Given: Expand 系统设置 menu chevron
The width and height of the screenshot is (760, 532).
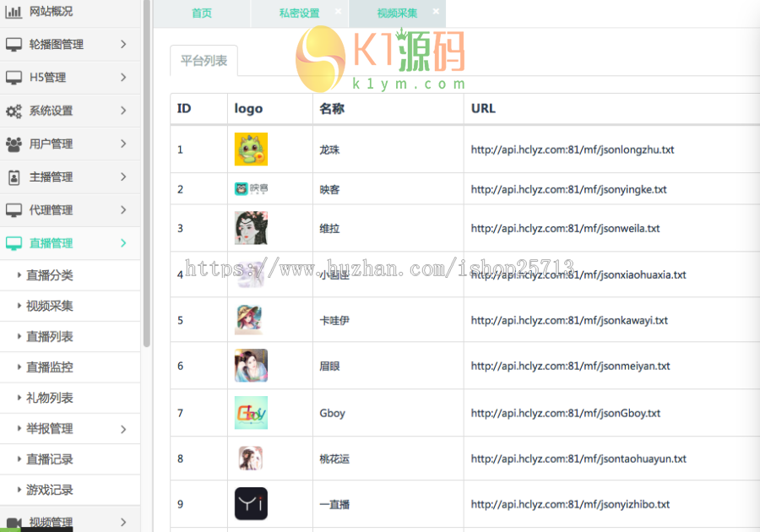Looking at the screenshot, I should click(123, 111).
